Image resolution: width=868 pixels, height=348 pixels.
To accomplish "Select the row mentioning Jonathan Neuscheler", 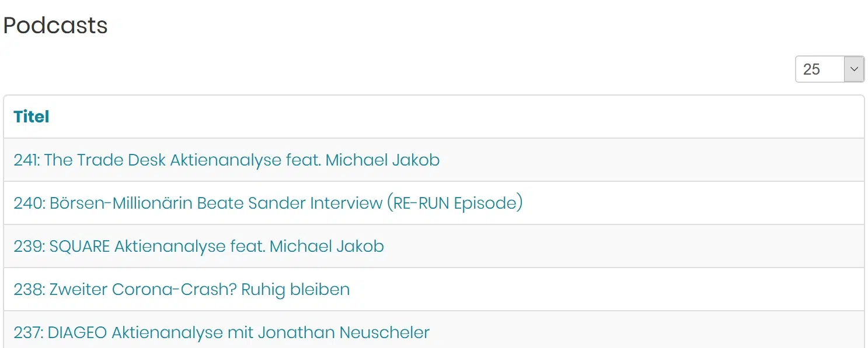I will 434,329.
